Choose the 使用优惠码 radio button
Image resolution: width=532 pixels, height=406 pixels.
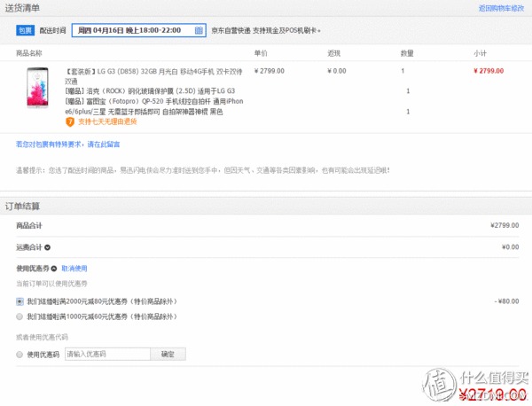pos(20,355)
